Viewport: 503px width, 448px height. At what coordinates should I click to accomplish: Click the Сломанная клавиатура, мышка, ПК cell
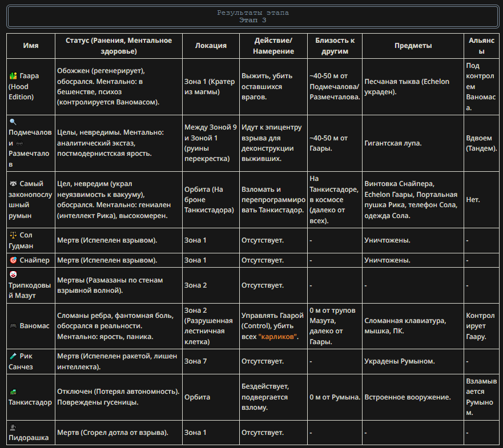(x=413, y=326)
